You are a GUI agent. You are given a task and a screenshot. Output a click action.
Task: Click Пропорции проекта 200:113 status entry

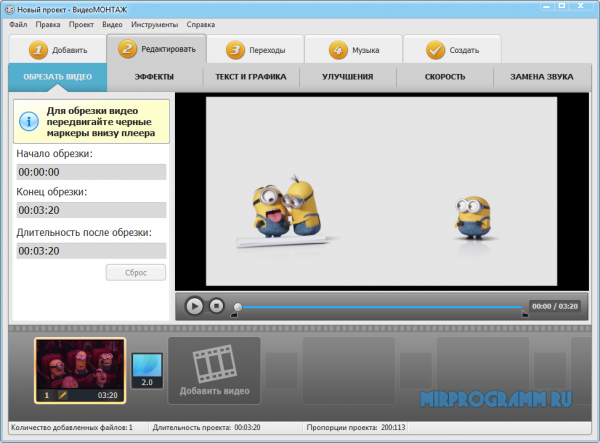pos(355,427)
